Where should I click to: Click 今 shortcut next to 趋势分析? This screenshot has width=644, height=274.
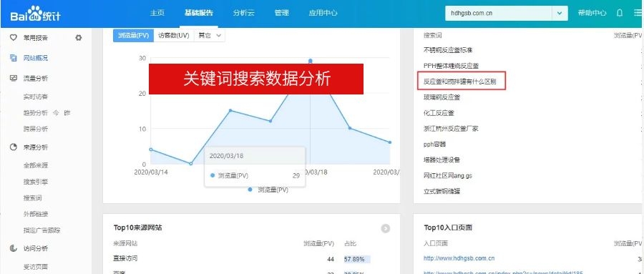55,112
